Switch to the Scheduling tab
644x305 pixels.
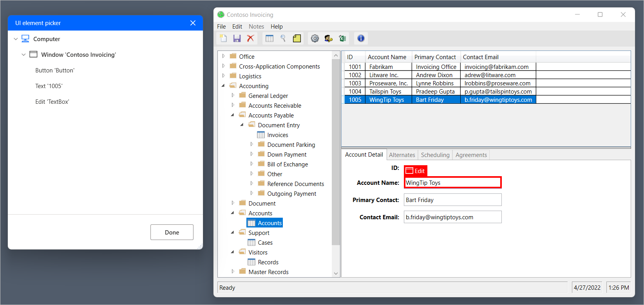(x=435, y=155)
